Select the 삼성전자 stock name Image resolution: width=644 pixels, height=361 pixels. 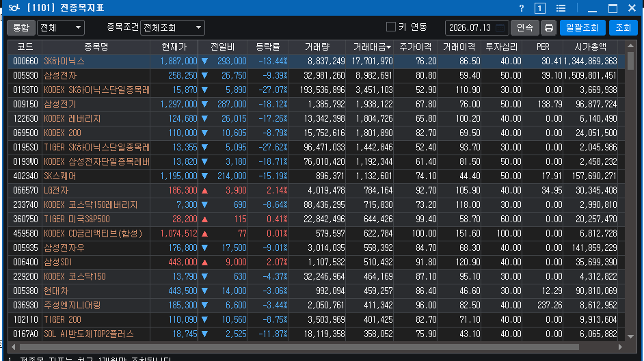(60, 76)
